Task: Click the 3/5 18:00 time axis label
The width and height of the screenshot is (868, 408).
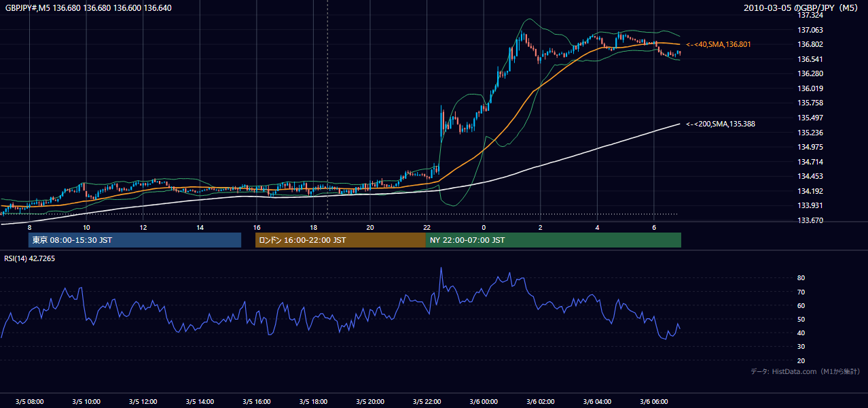Action: pyautogui.click(x=313, y=401)
